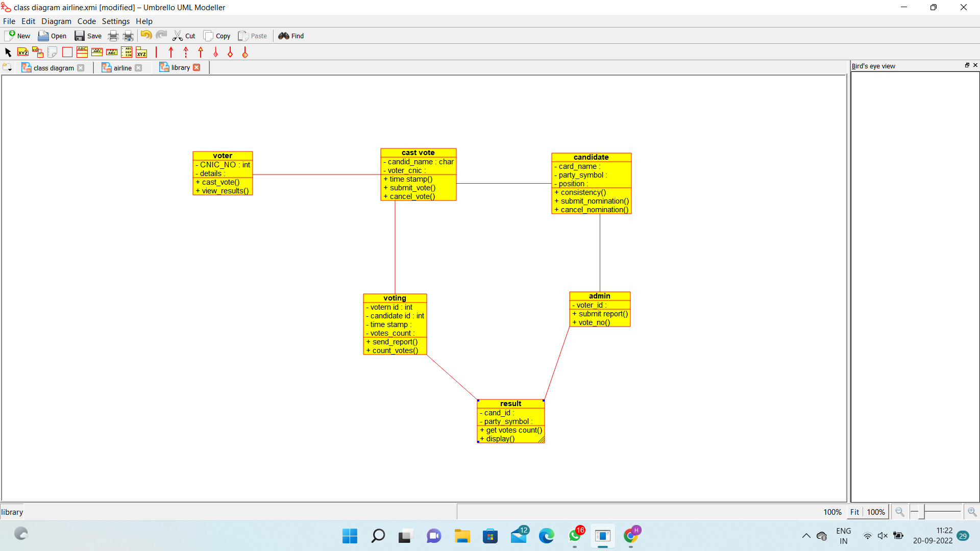Viewport: 980px width, 551px height.
Task: Click the Undo arrow icon
Action: point(146,35)
